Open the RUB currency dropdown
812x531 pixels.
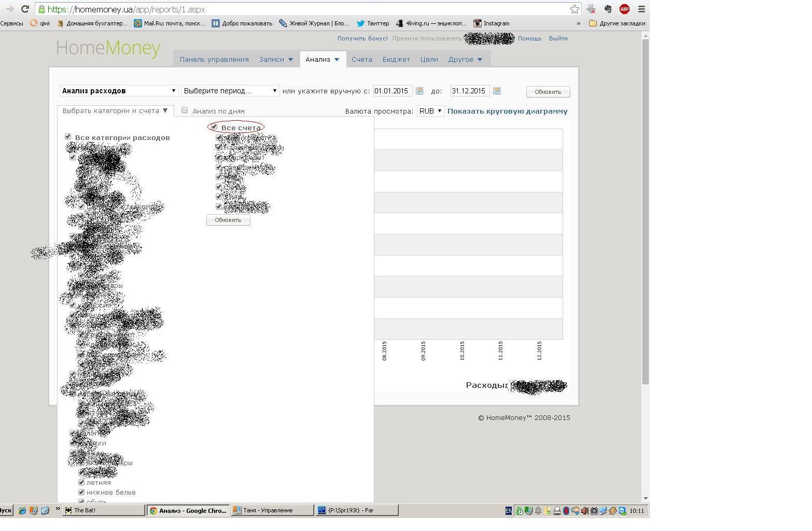pyautogui.click(x=430, y=111)
